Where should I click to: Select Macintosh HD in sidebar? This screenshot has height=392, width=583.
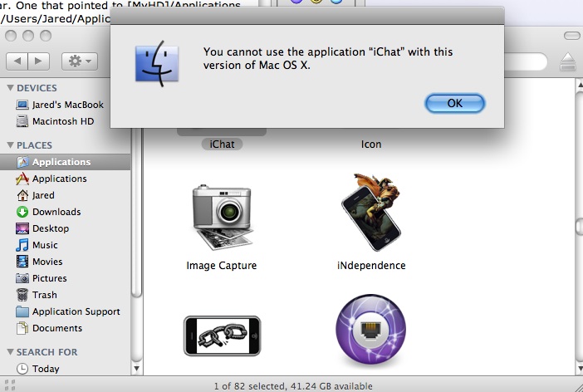pyautogui.click(x=55, y=121)
